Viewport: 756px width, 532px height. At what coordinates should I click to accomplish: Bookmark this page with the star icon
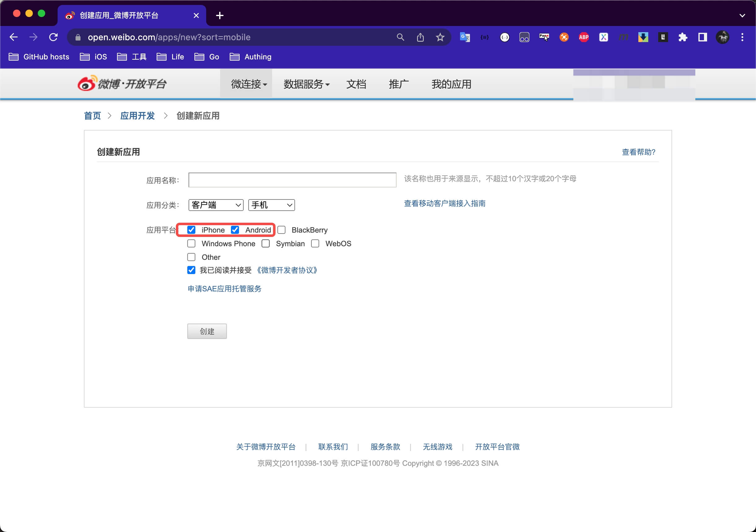[440, 37]
